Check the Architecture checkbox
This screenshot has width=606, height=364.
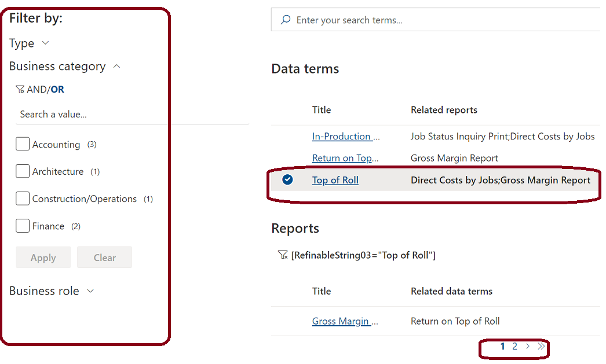(22, 171)
